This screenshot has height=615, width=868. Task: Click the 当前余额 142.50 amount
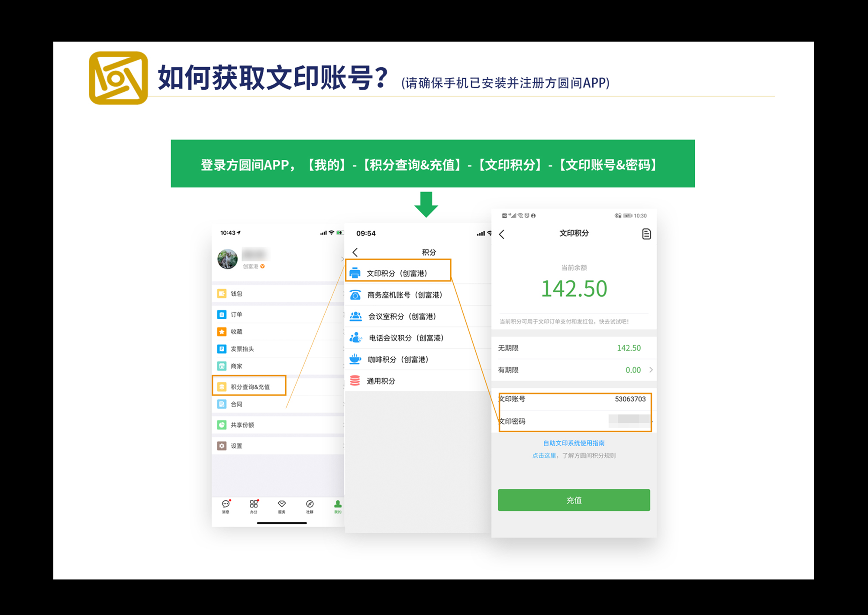[x=574, y=289]
